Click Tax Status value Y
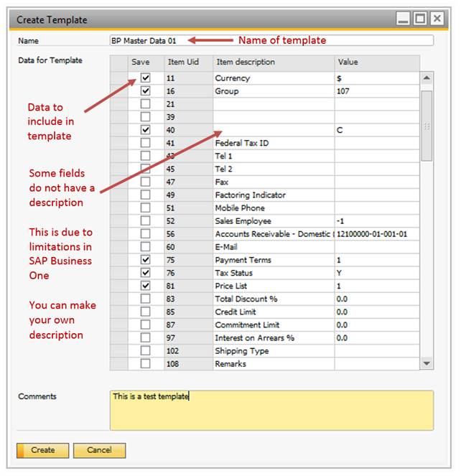Screen dimensions: 461x476 click(377, 273)
